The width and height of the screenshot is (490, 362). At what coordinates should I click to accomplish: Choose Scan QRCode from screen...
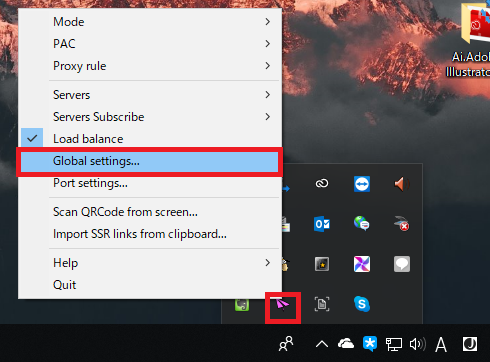[150, 212]
